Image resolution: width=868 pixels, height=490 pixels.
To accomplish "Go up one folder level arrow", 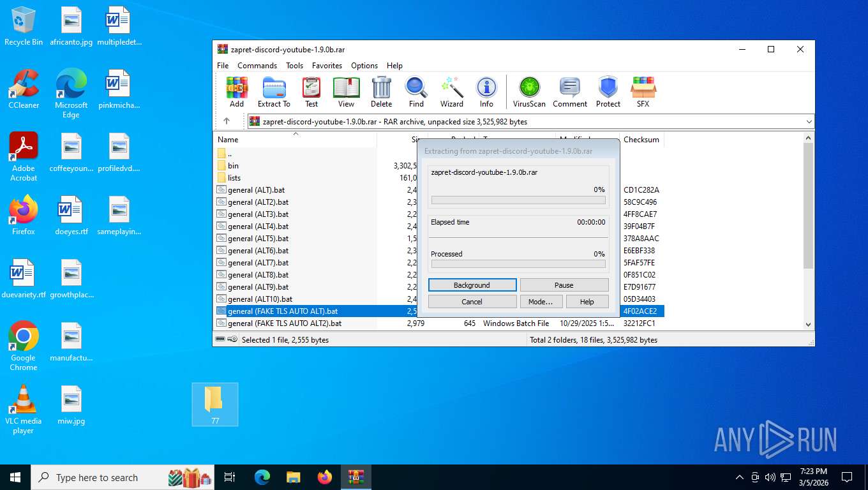I will pos(227,121).
